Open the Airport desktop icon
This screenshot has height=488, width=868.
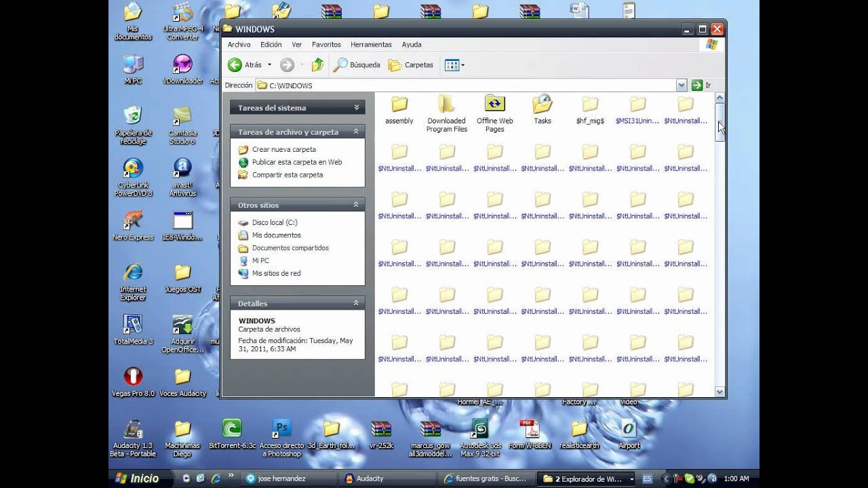pyautogui.click(x=629, y=434)
